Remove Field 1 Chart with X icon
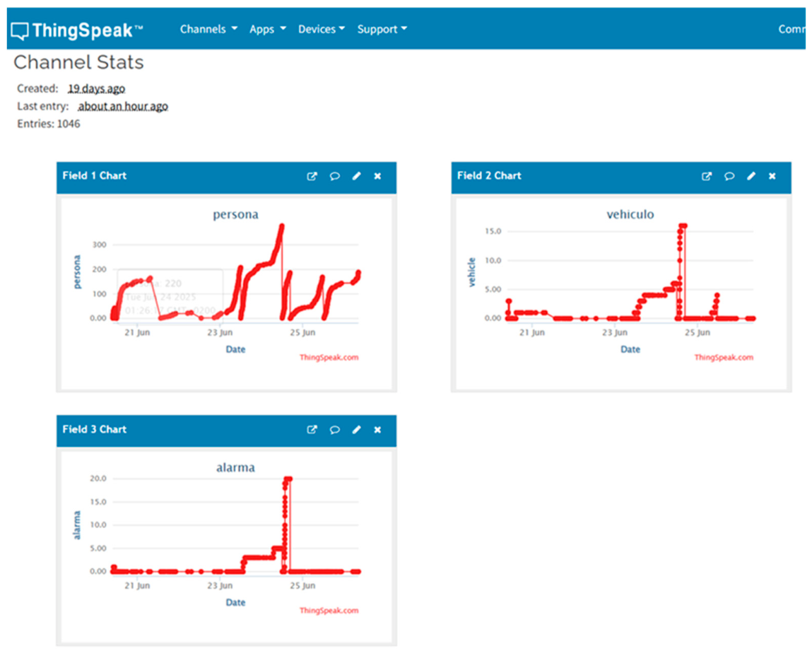The width and height of the screenshot is (812, 656). point(377,176)
